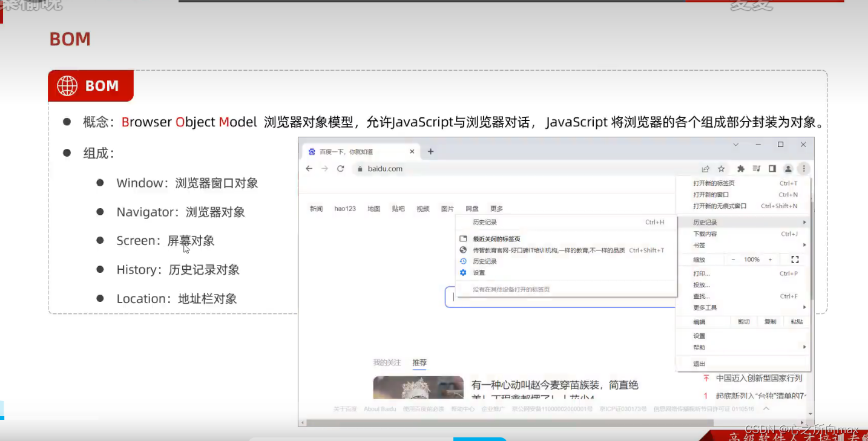Click the share icon in the browser toolbar

pos(706,169)
